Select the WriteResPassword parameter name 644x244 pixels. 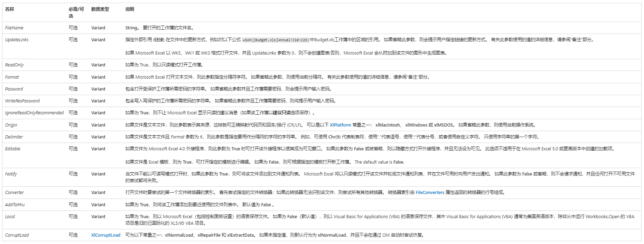pos(22,101)
